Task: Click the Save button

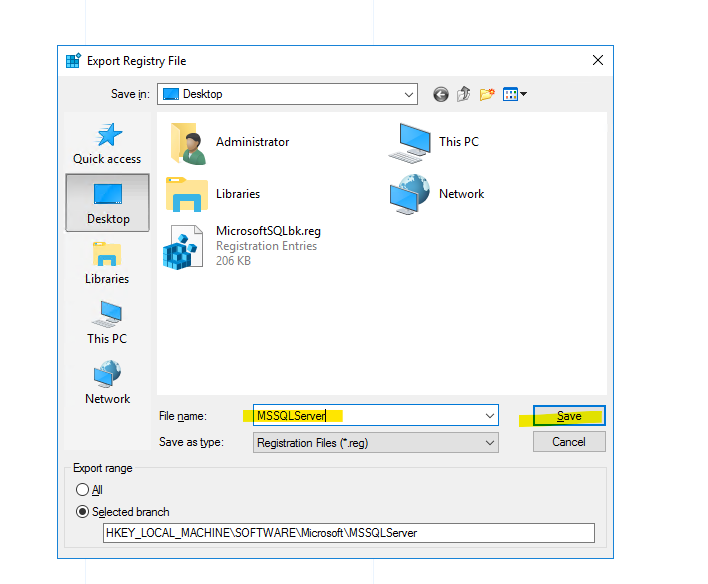Action: point(569,416)
